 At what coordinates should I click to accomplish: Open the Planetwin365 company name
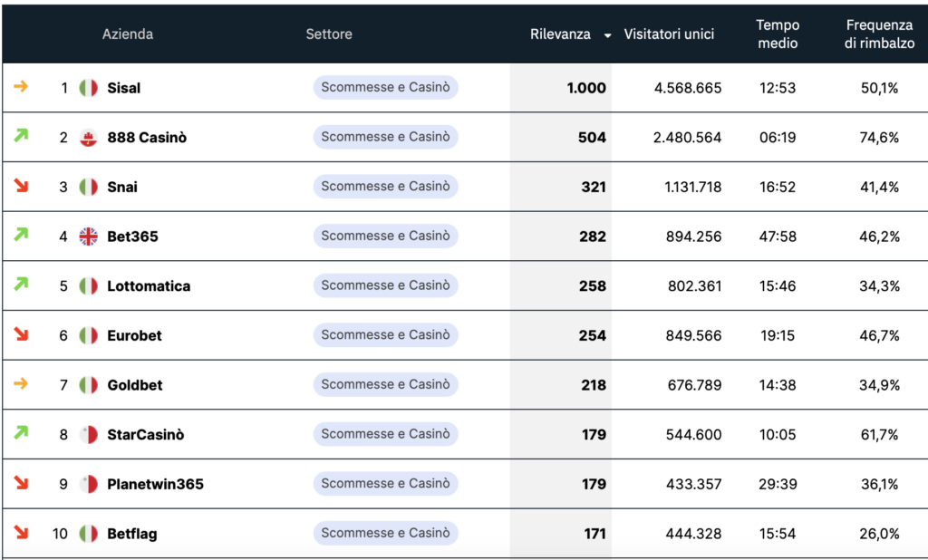point(155,484)
